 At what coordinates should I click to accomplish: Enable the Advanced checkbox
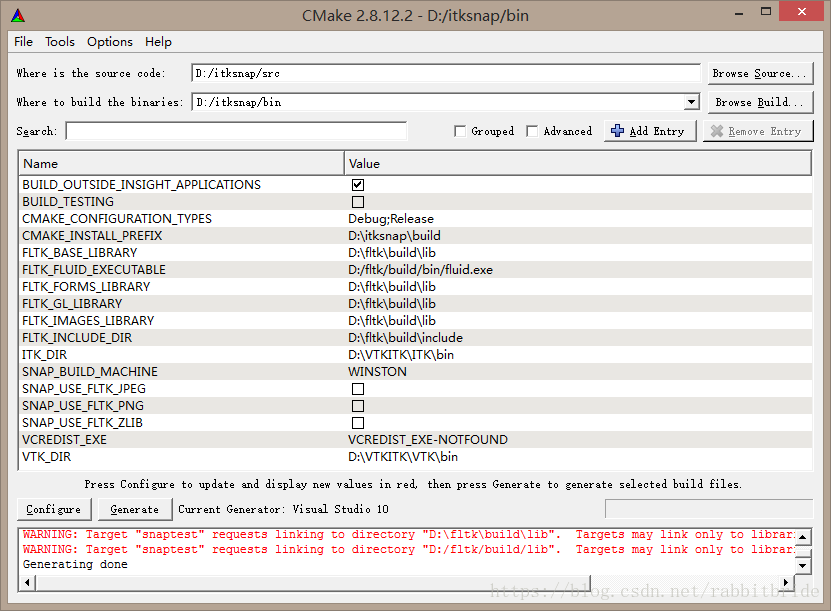point(532,131)
